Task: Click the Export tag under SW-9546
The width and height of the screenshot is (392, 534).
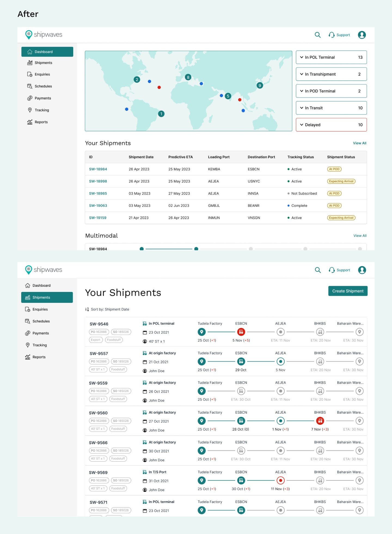Action: (96, 340)
